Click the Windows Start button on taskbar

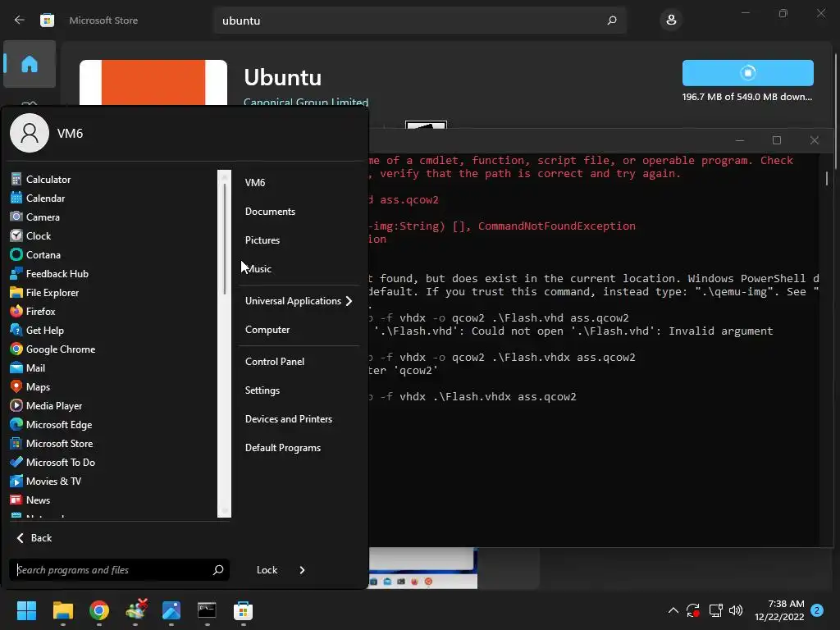[26, 610]
